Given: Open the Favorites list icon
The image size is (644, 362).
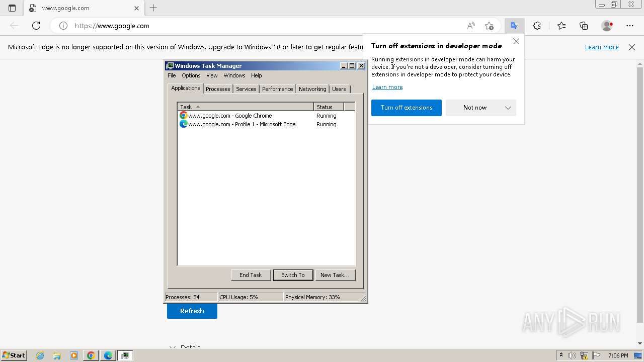Looking at the screenshot, I should tap(561, 26).
